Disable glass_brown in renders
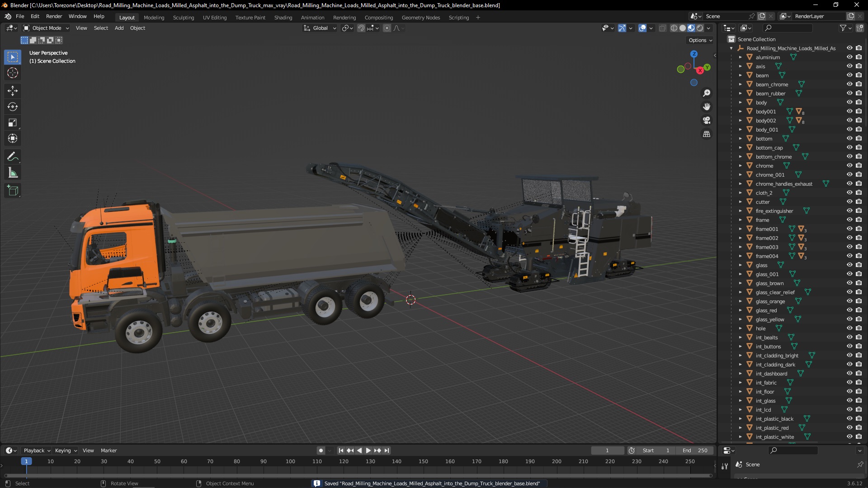Image resolution: width=868 pixels, height=488 pixels. tap(859, 283)
